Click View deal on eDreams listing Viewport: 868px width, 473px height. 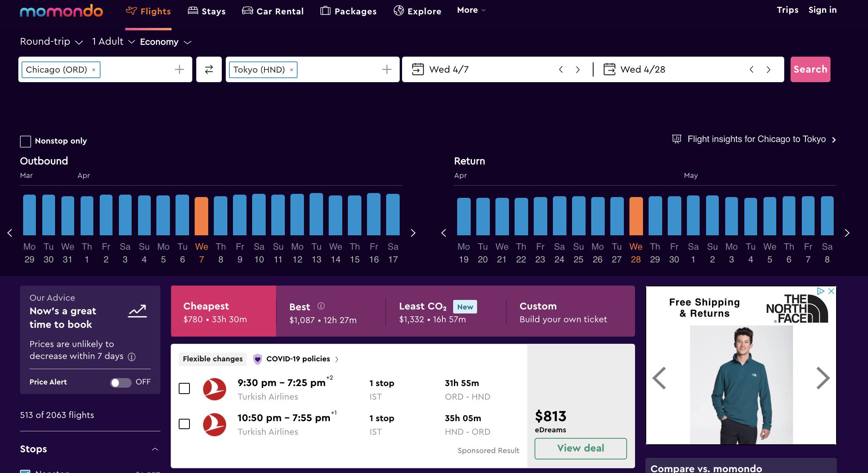pyautogui.click(x=580, y=448)
